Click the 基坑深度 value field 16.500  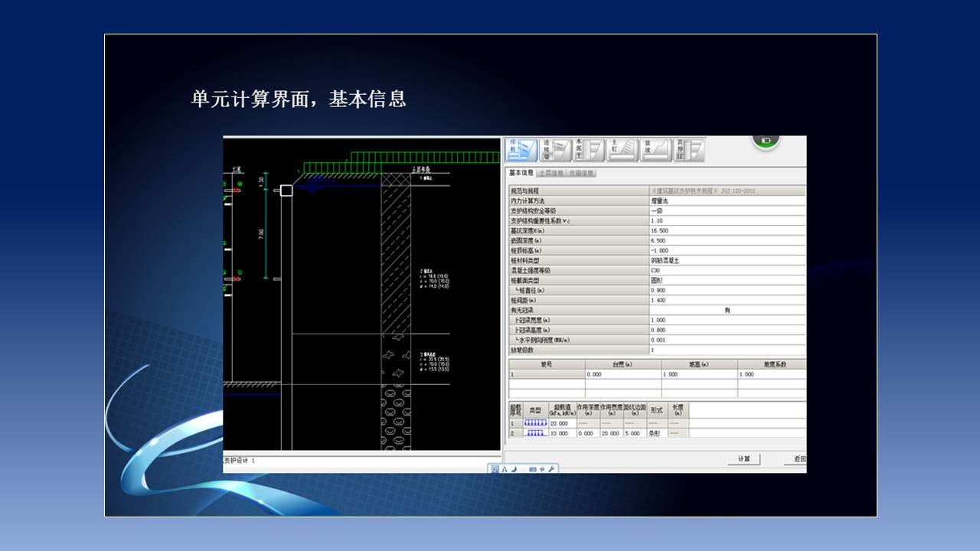point(726,230)
